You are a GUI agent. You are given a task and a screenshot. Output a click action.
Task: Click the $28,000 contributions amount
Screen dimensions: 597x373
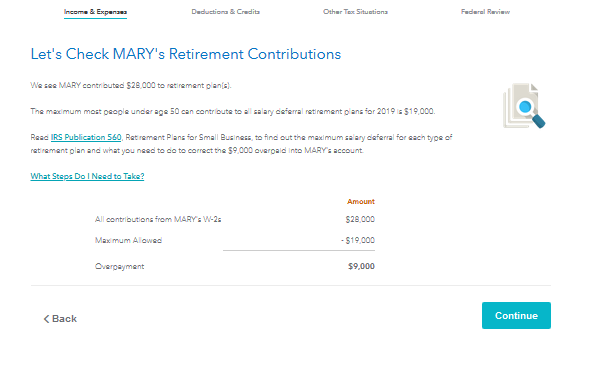point(360,219)
